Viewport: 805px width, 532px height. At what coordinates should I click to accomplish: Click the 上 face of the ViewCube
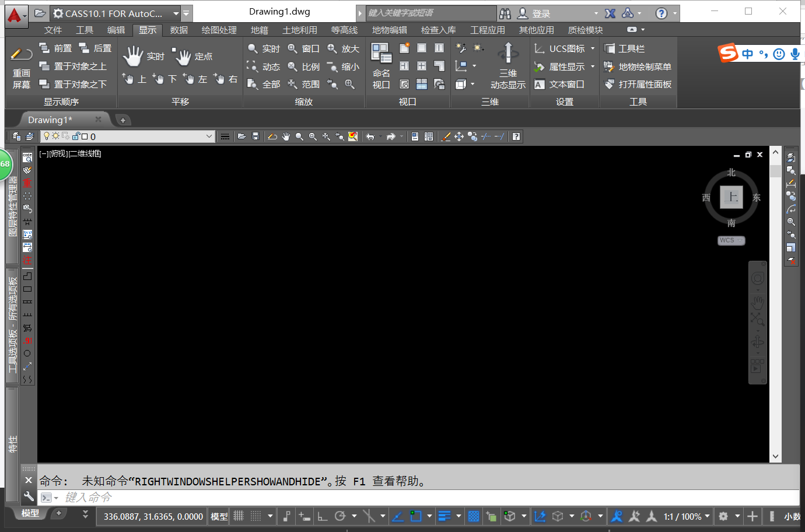[x=731, y=197]
